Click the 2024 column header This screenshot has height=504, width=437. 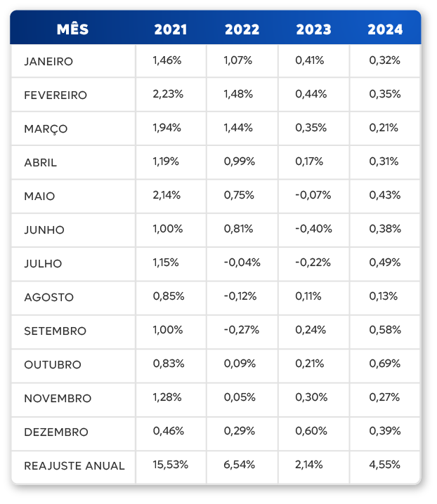(385, 29)
